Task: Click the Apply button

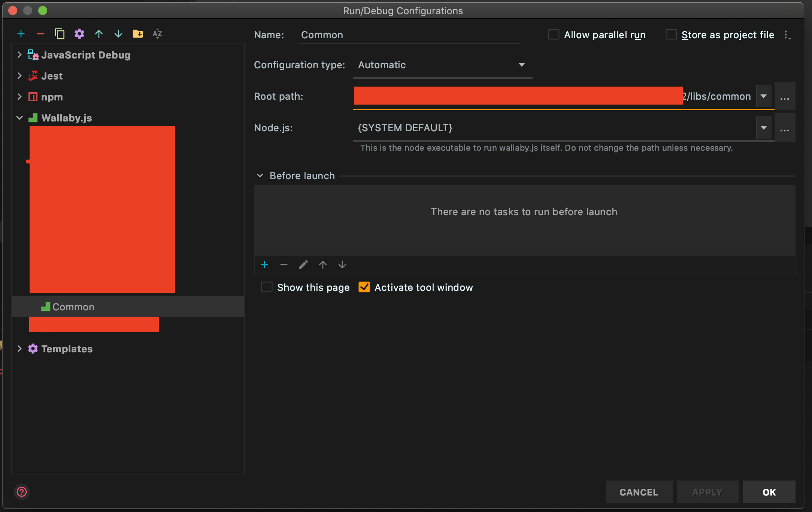Action: [708, 492]
